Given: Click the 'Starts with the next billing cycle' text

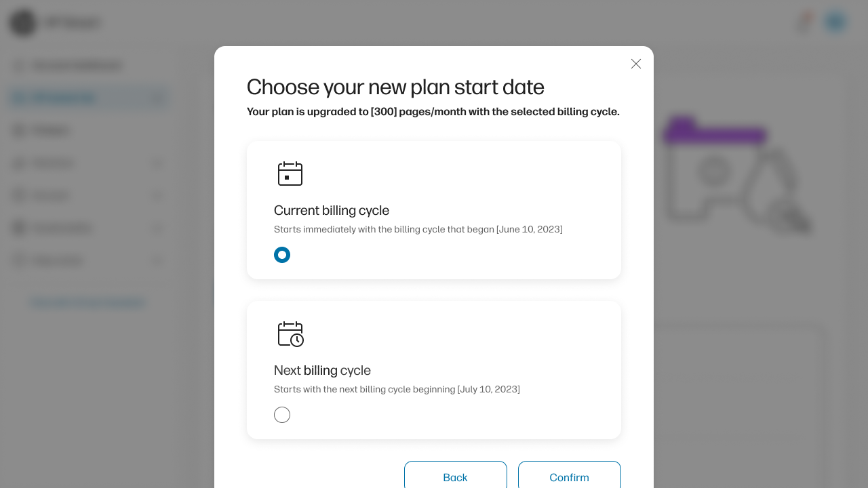Looking at the screenshot, I should coord(397,389).
